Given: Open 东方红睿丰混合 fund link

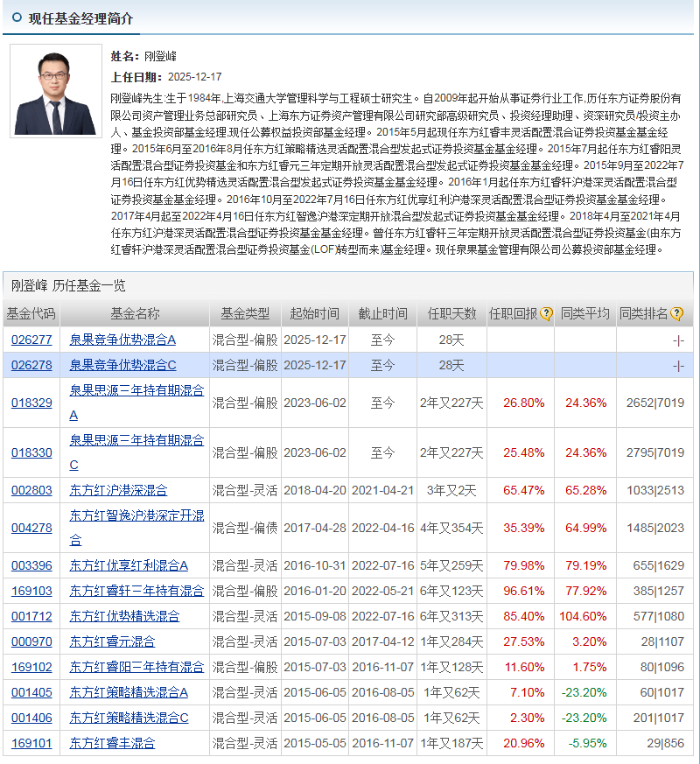Looking at the screenshot, I should pos(112,743).
